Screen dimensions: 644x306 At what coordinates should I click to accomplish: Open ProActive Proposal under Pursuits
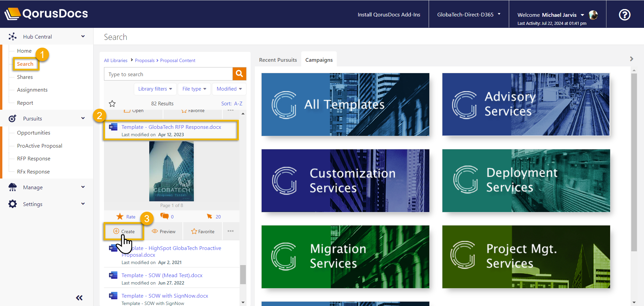click(x=40, y=146)
